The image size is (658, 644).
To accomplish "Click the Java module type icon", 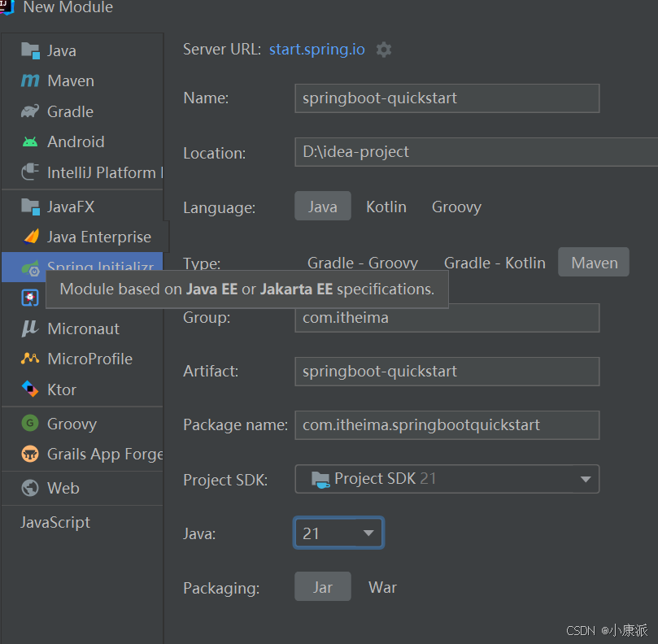I will (30, 50).
